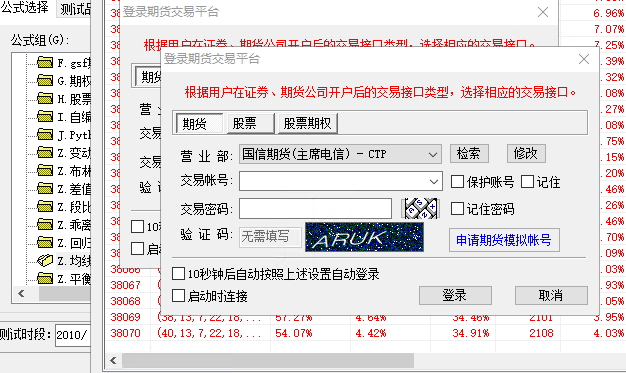Open the soft keyboard icon beside password field
The image size is (626, 373).
(x=420, y=208)
